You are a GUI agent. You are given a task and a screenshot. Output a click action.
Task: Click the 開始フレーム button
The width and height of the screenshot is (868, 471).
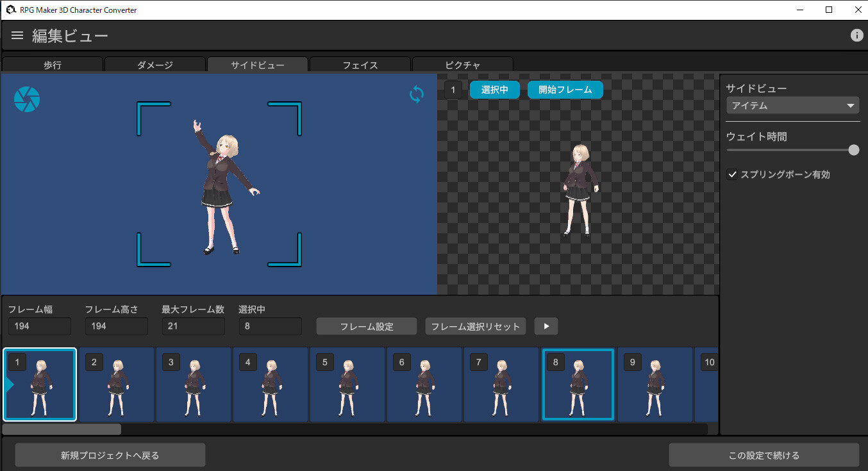565,90
